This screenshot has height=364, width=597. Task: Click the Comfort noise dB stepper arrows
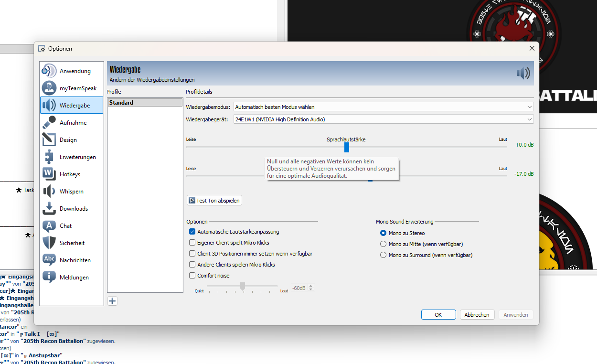point(311,288)
